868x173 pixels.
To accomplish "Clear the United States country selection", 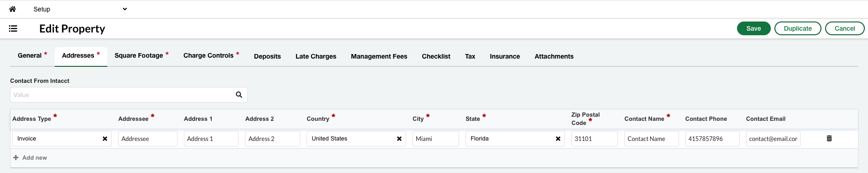I will point(399,139).
